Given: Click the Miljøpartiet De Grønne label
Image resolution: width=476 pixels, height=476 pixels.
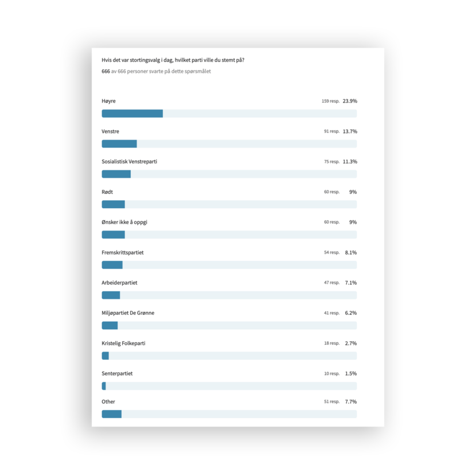Looking at the screenshot, I should coord(128,313).
